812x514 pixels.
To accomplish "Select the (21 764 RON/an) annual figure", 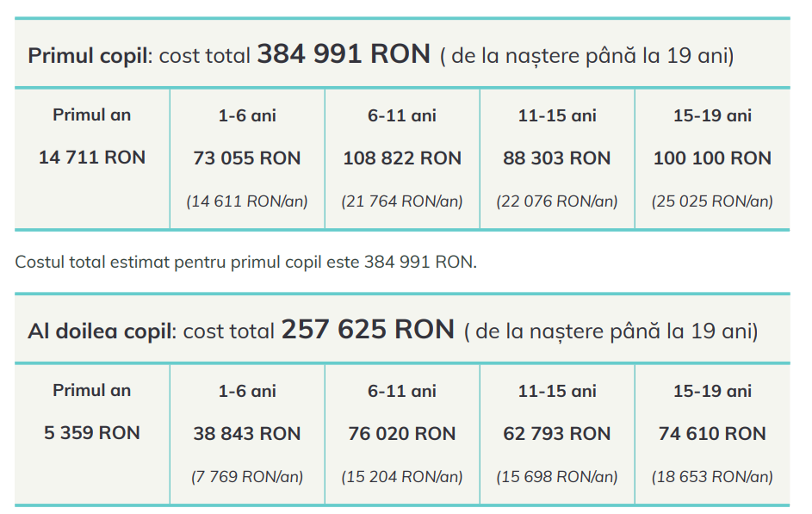I will click(402, 201).
